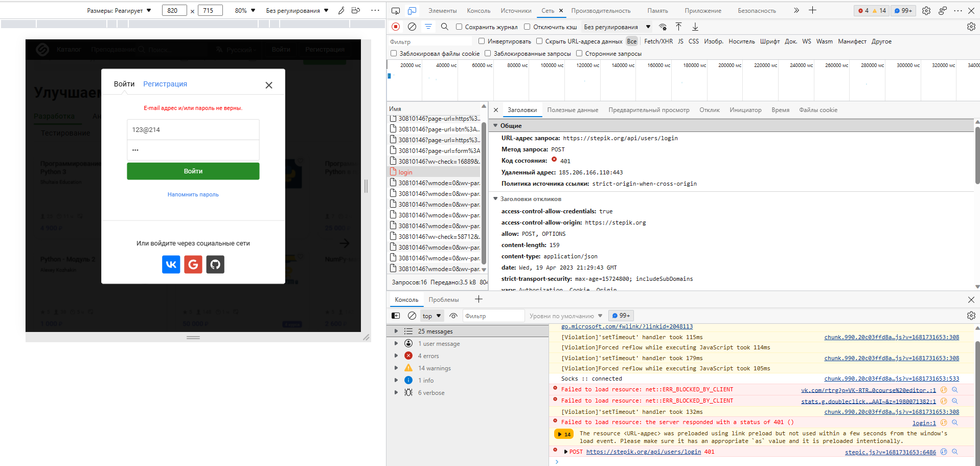Click the email input field
Image resolution: width=980 pixels, height=466 pixels.
(x=193, y=130)
